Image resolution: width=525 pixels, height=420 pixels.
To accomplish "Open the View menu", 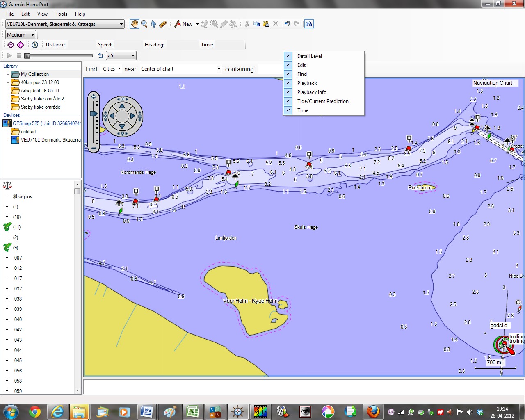I will 42,14.
